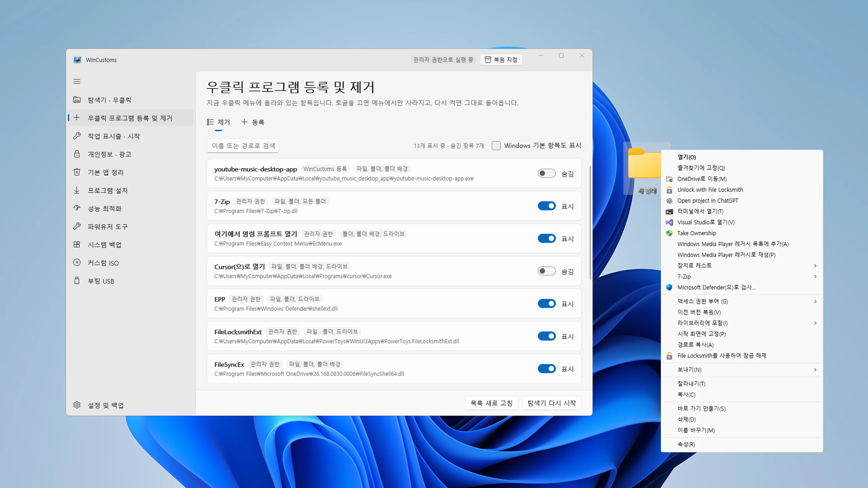Click the WinCustoms app logo in title bar
Viewport: 868px width, 488px height.
[78, 60]
